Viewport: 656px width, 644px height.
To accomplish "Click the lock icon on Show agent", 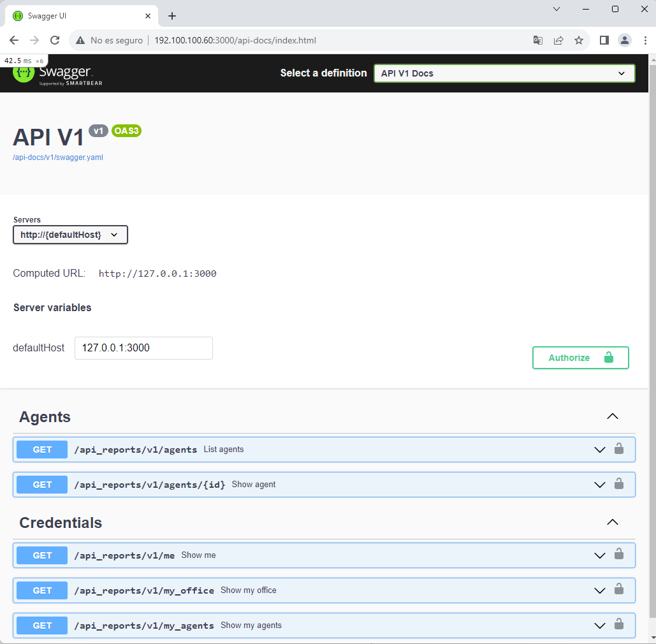I will 619,484.
